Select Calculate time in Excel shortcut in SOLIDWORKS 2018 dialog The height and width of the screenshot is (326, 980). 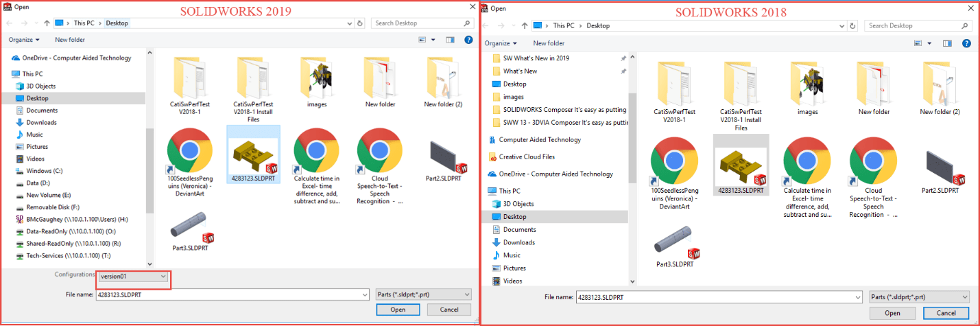pos(807,177)
